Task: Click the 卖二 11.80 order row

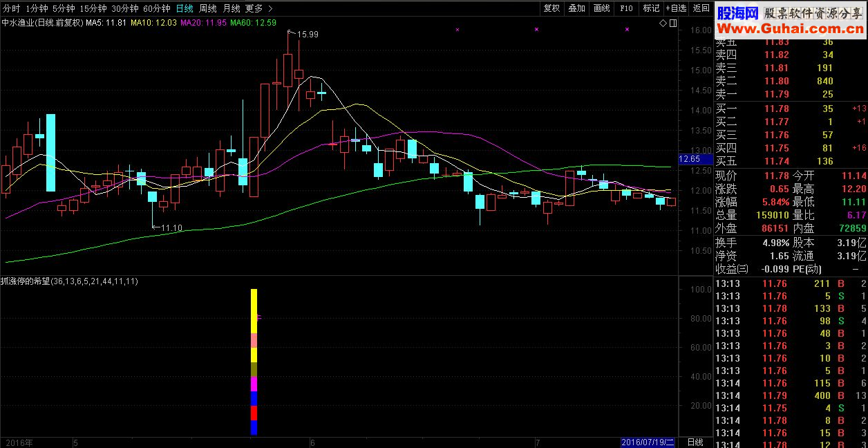Action: click(x=791, y=82)
